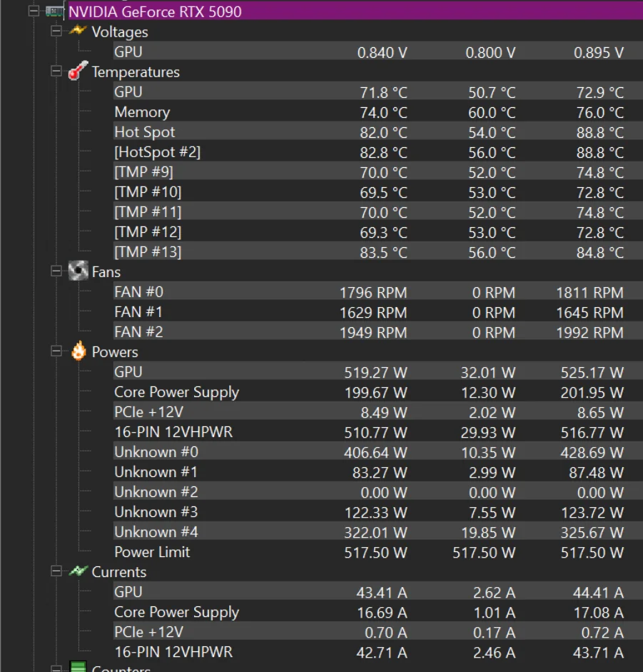This screenshot has width=643, height=672.
Task: Select Core Power Supply under Currents
Action: point(378,611)
